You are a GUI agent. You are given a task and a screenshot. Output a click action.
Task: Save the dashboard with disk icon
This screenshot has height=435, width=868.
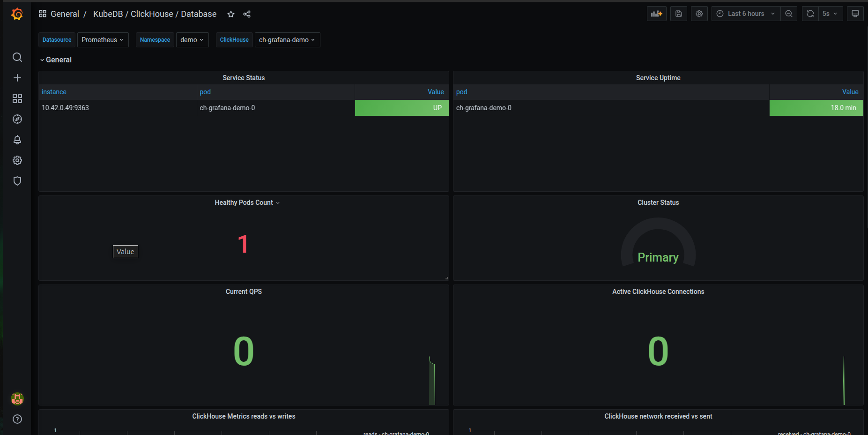click(x=679, y=14)
